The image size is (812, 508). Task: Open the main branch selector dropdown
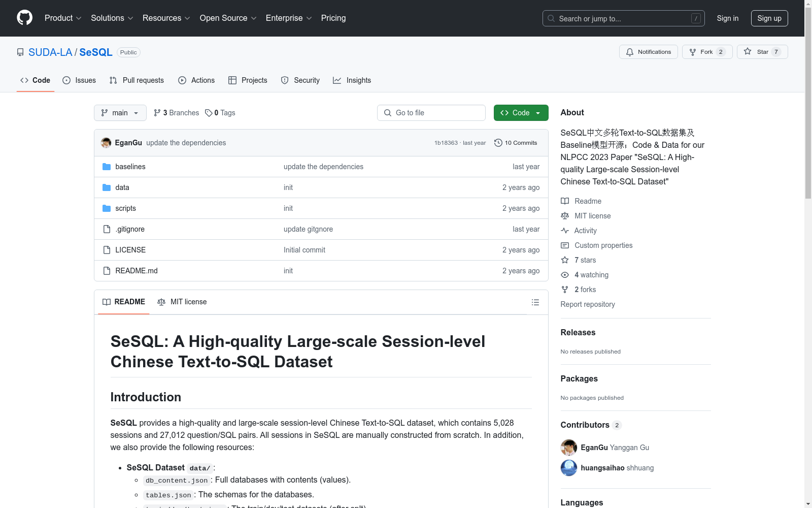[x=120, y=113]
